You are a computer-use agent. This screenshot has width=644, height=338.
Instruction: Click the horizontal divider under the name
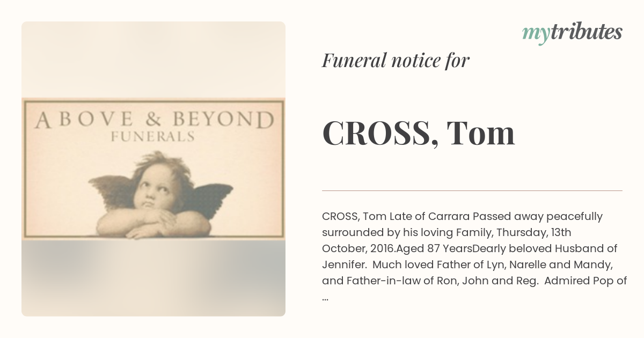(x=472, y=190)
